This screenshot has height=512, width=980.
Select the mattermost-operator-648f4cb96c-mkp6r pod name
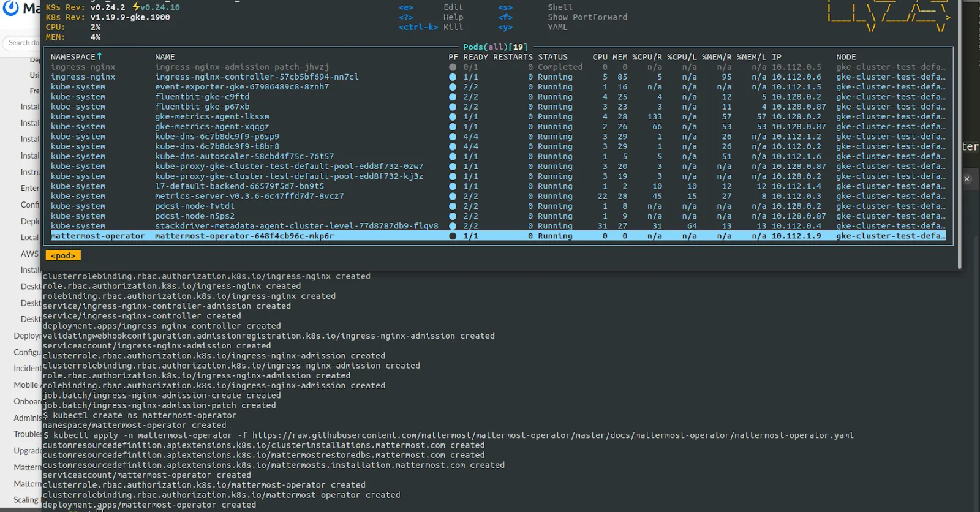pyautogui.click(x=244, y=236)
